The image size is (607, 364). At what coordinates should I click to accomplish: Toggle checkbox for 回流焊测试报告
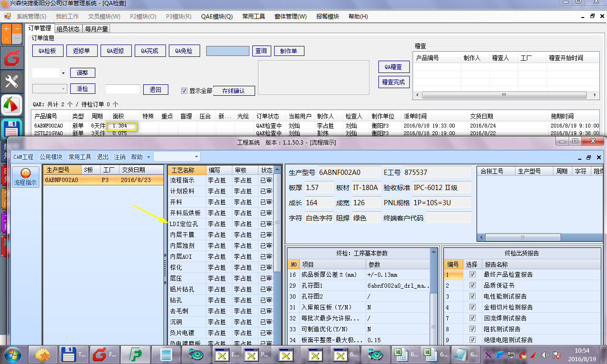click(472, 318)
